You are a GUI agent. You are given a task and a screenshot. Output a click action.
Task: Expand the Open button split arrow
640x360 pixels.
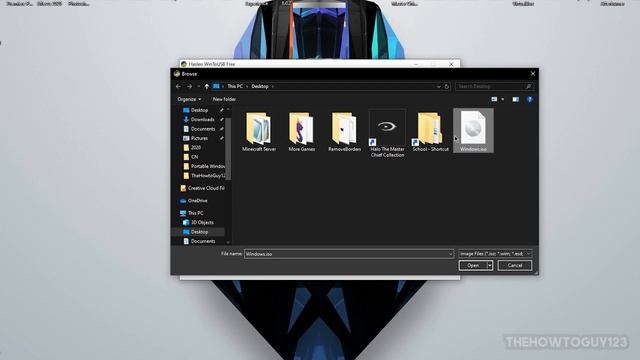(490, 266)
